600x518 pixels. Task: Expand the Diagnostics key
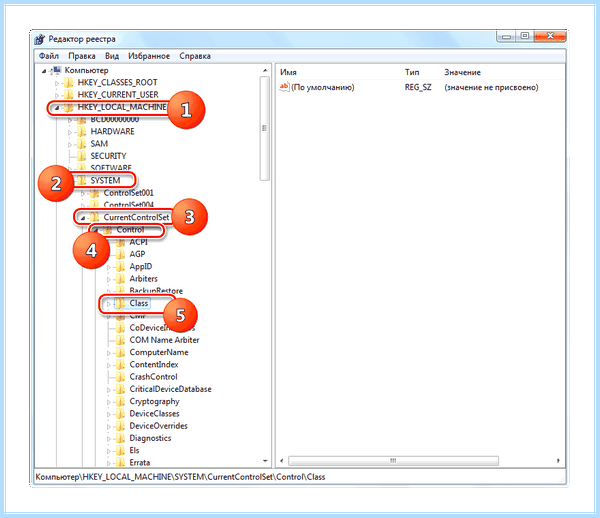pyautogui.click(x=109, y=439)
